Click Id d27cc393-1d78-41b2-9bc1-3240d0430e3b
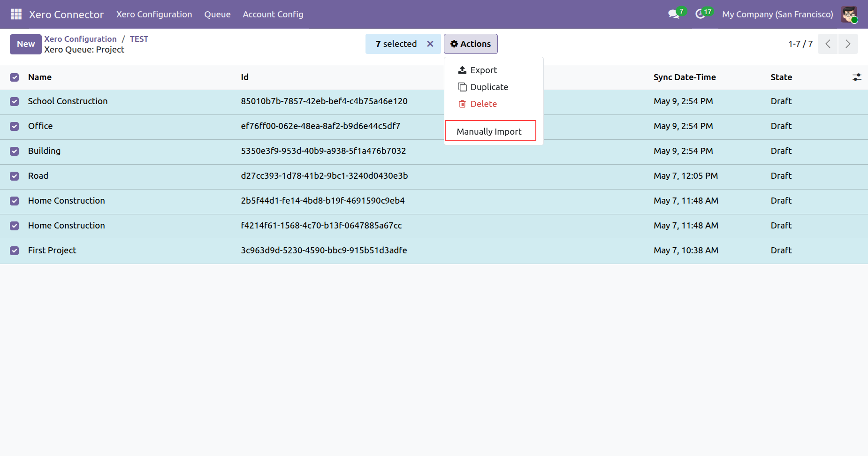Viewport: 868px width, 456px height. tap(324, 175)
